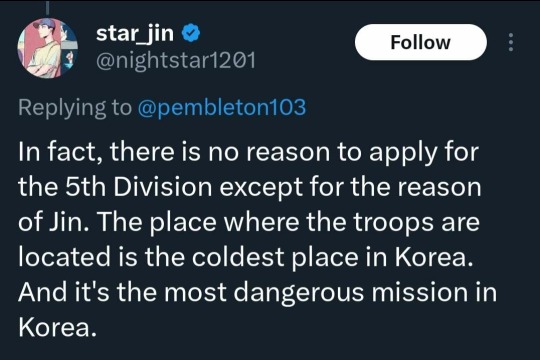Viewport: 540px width, 360px height.
Task: Select the reply's 'coldest place in Korea' line
Action: (x=246, y=257)
